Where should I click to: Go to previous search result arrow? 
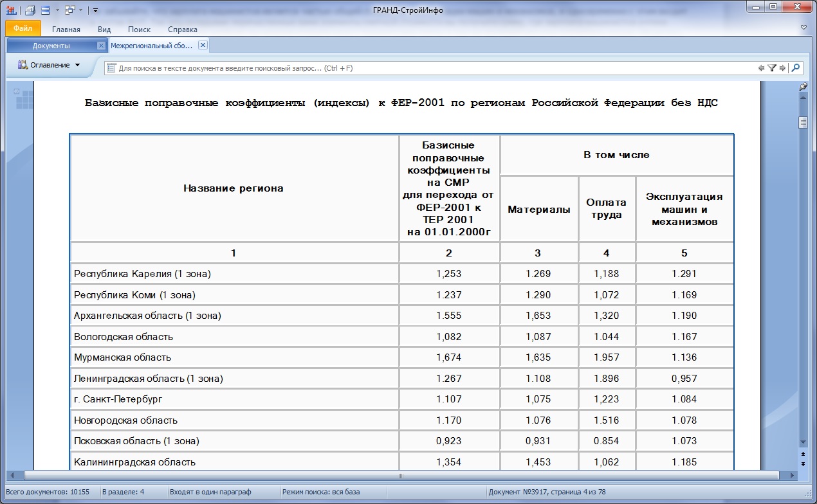762,68
